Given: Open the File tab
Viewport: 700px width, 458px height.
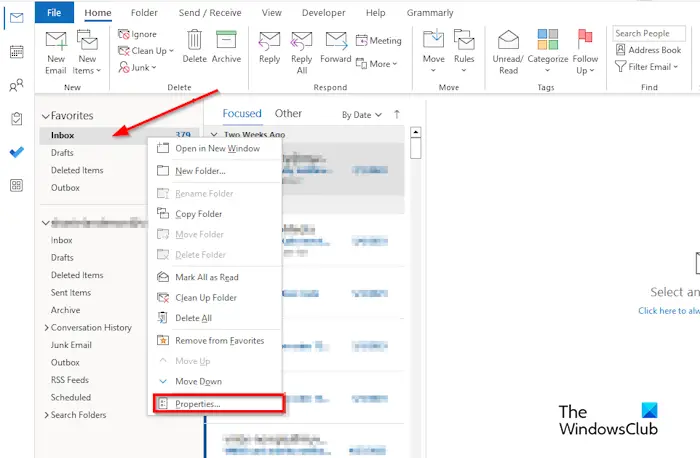Looking at the screenshot, I should [54, 12].
